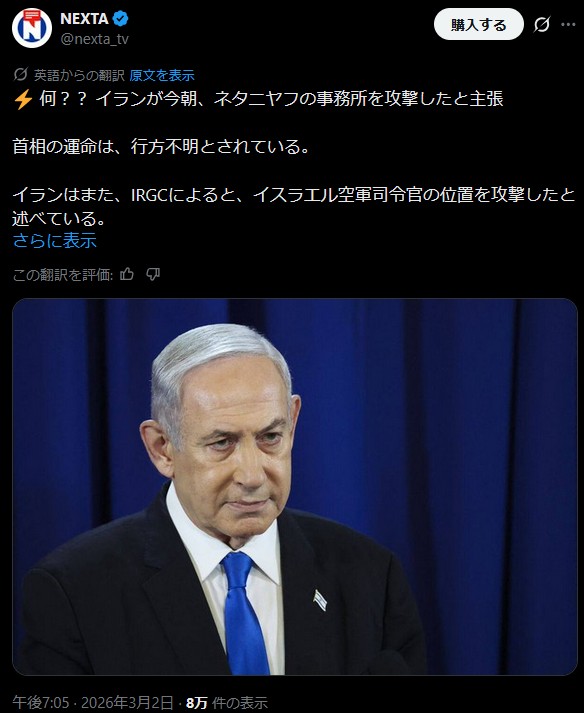Click the 購入する button
Screen dimensions: 584x713
tap(478, 25)
